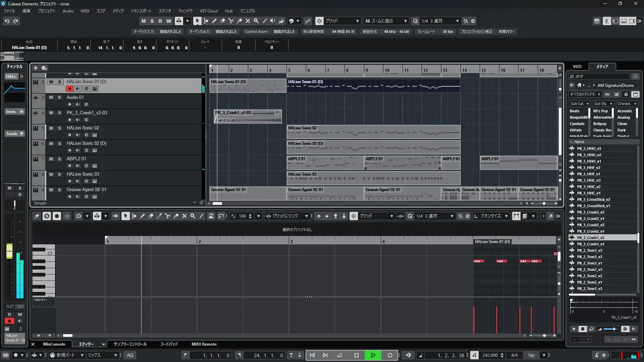Switch to the MixConsole tab
Screen dimensions: 644x362
(54, 344)
